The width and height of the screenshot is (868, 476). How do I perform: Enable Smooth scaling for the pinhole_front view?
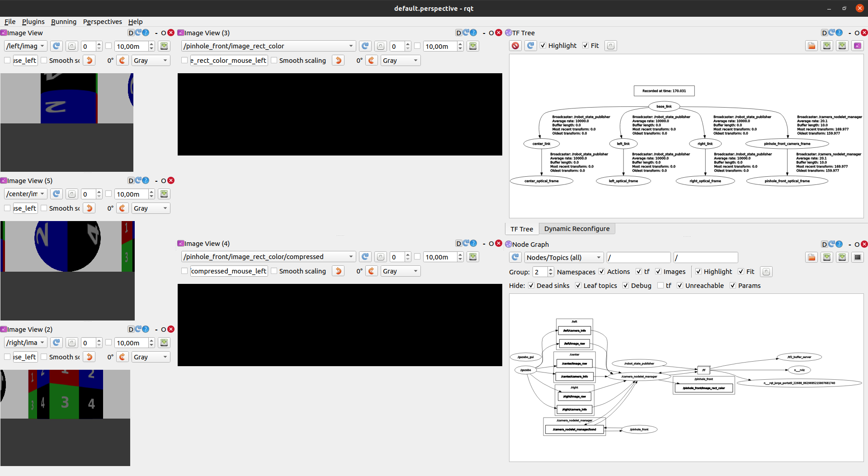pos(274,60)
